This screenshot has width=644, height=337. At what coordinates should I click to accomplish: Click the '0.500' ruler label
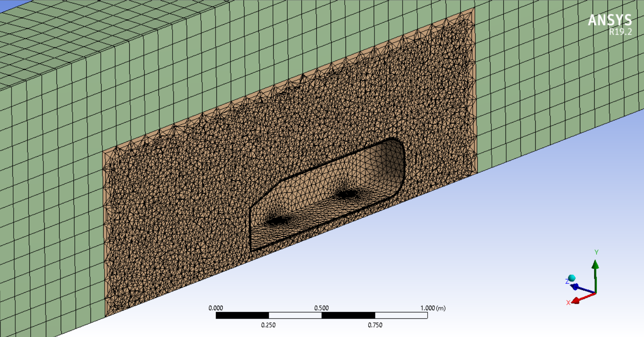321,308
